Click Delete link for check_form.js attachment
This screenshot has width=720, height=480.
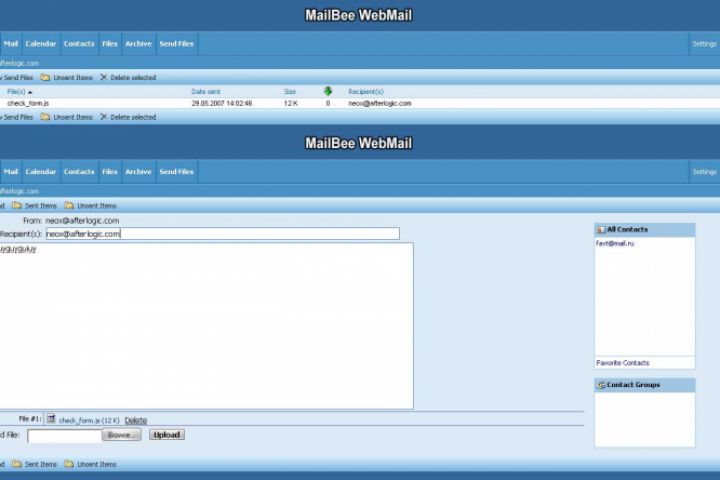pos(136,420)
